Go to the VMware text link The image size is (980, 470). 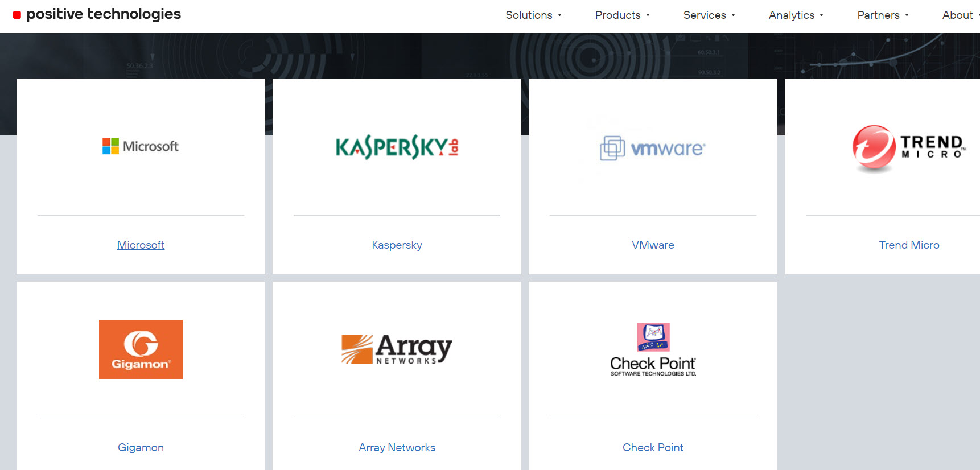point(653,245)
